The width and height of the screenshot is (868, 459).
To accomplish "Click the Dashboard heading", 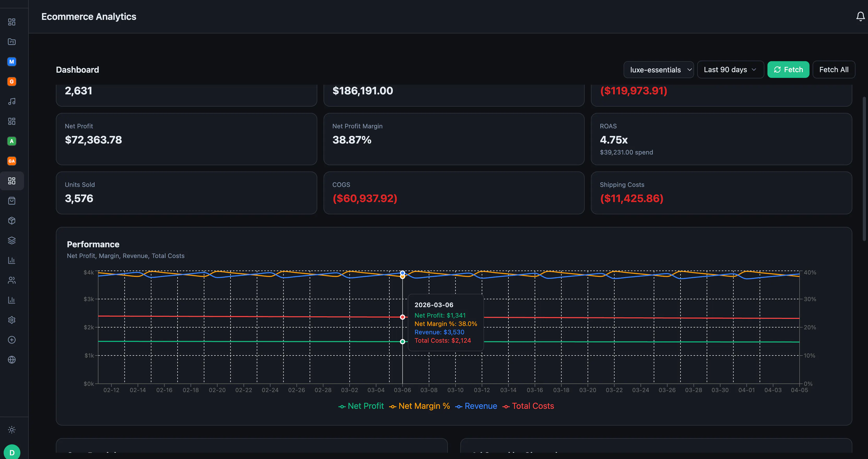I will coord(78,70).
